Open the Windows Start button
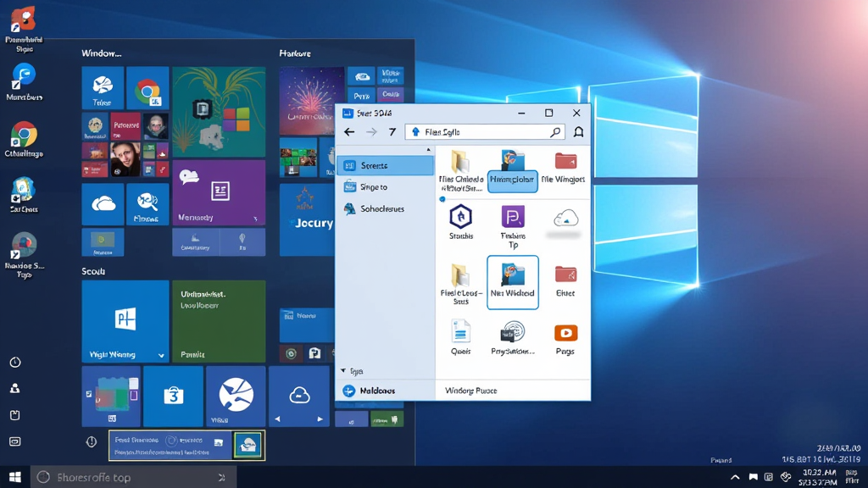The image size is (868, 488). coord(15,477)
